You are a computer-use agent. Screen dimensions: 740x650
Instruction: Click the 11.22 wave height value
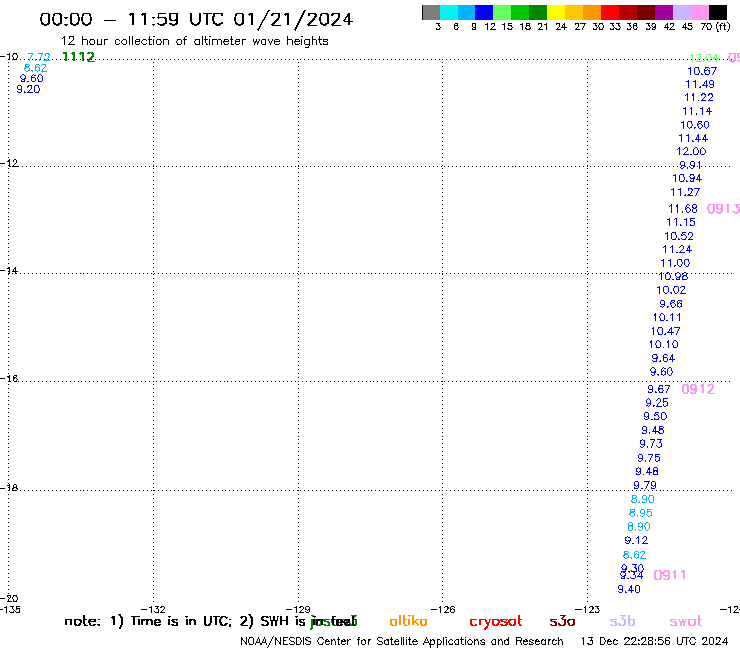pos(699,98)
